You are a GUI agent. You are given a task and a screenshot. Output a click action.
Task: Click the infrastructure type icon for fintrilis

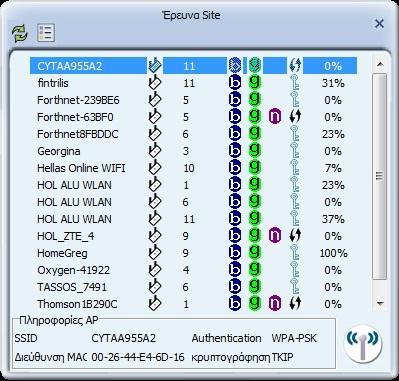point(155,83)
